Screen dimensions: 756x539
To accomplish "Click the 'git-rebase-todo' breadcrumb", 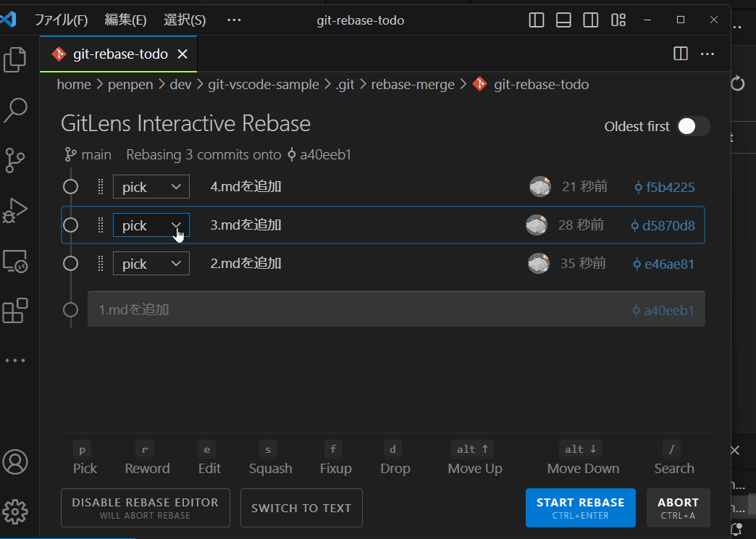I will (541, 85).
